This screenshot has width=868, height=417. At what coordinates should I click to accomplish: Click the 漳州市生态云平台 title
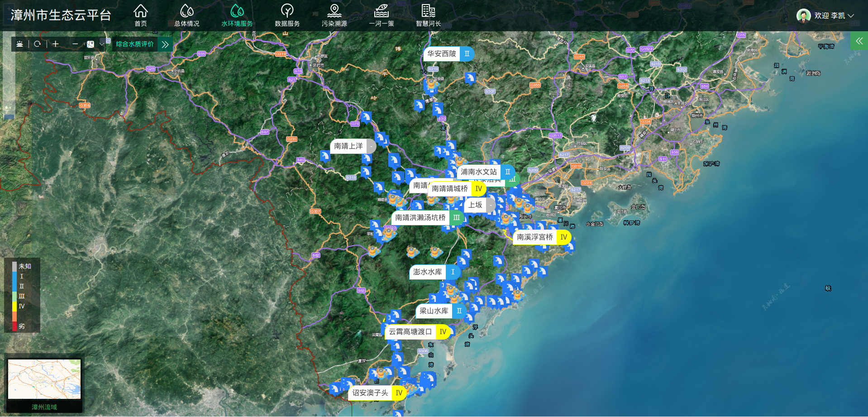(61, 15)
